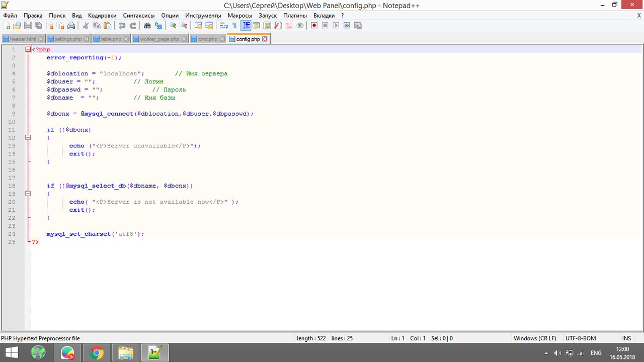The height and width of the screenshot is (362, 644).
Task: Click the Print toolbar icon
Action: 71,26
